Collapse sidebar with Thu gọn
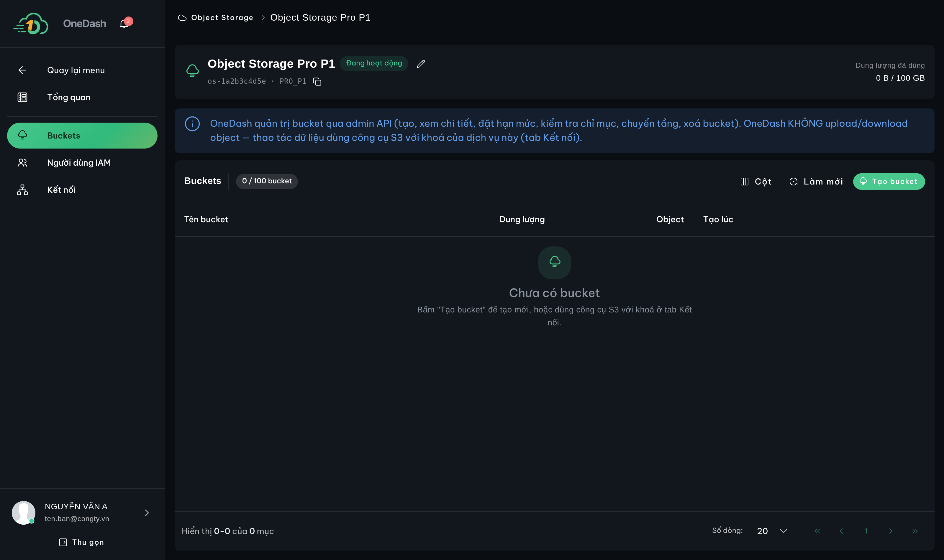The width and height of the screenshot is (944, 560). click(81, 542)
